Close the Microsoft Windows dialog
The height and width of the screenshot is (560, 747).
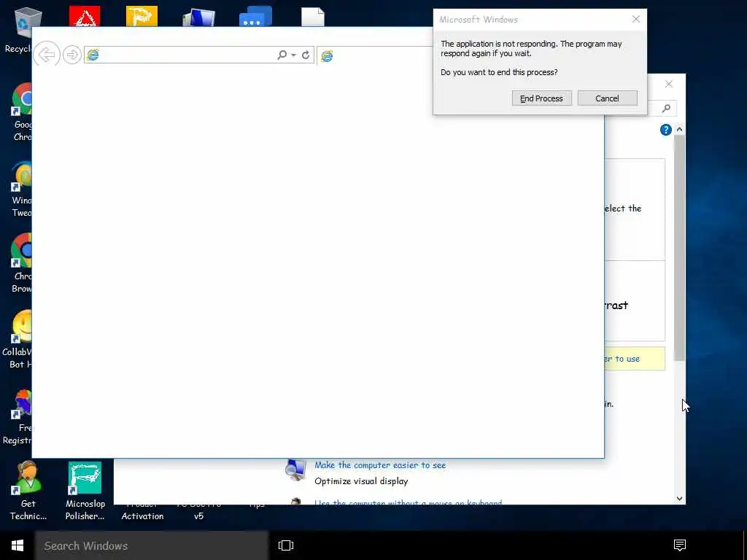(x=636, y=19)
